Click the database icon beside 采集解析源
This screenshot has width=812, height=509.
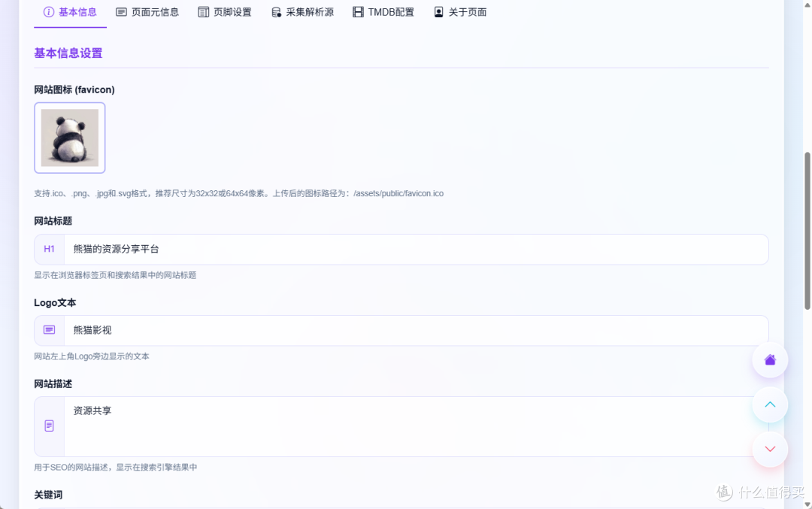click(276, 12)
